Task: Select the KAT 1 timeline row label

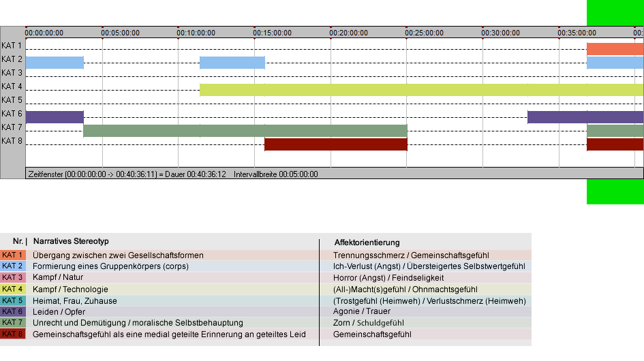Action: pos(12,46)
